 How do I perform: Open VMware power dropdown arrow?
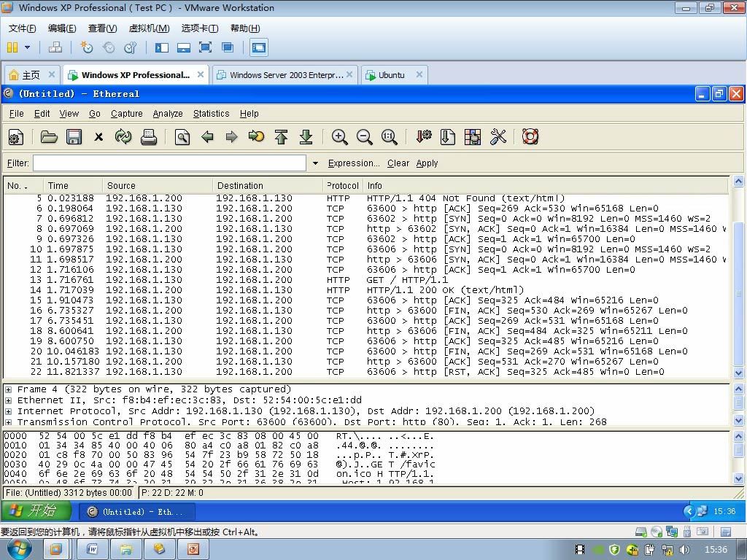tap(27, 47)
